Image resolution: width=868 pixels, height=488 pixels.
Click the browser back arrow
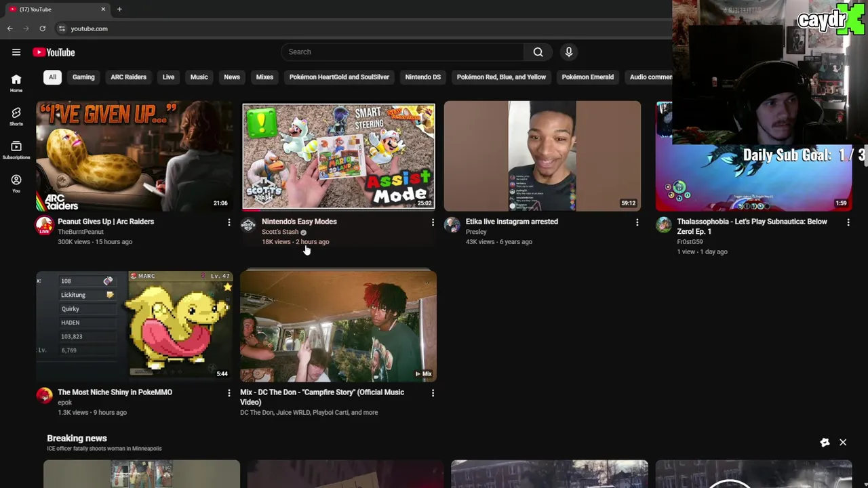tap(9, 28)
